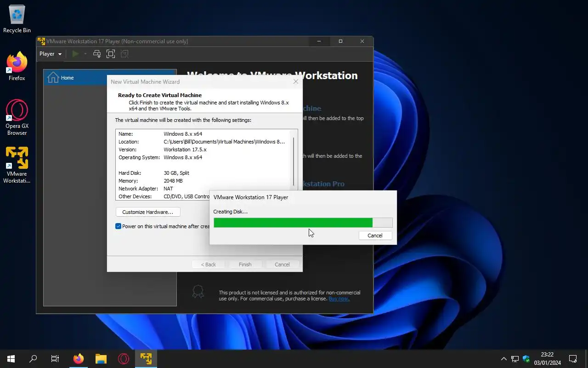588x368 pixels.
Task: Select the Hard Disk 30 GB, Split value
Action: point(176,173)
